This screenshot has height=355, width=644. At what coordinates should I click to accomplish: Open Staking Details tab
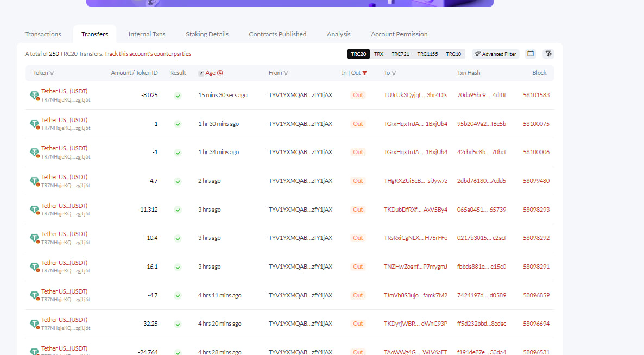(x=207, y=34)
